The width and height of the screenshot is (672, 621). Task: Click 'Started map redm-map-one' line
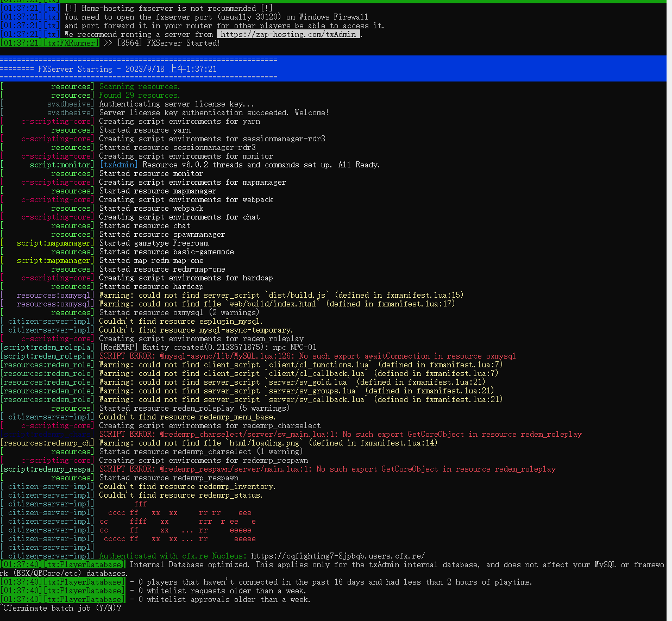click(151, 260)
